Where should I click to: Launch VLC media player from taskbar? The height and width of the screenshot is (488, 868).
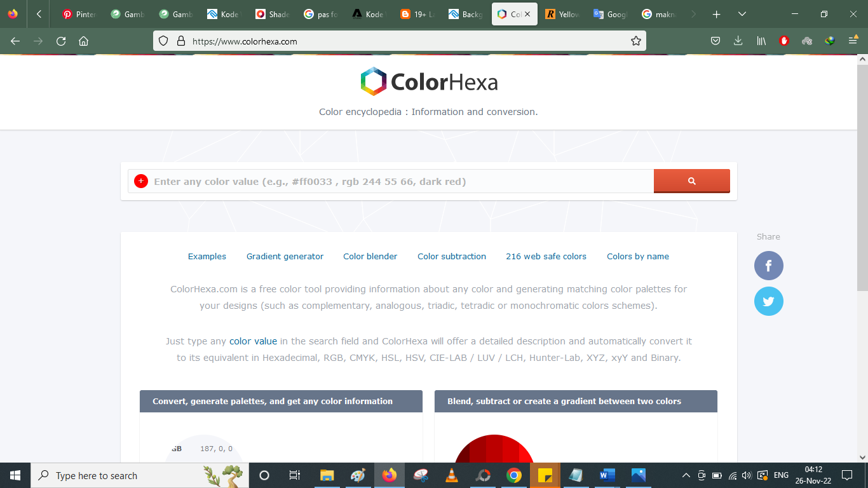(452, 475)
